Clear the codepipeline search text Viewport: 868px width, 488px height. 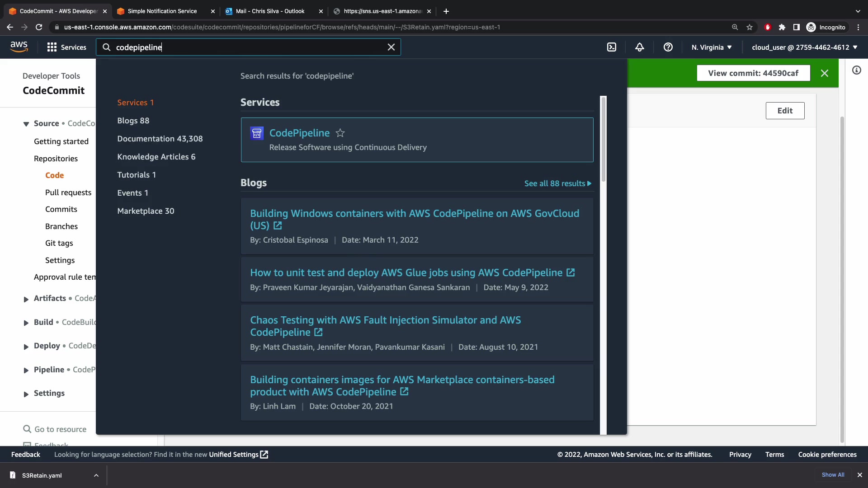[x=391, y=47]
